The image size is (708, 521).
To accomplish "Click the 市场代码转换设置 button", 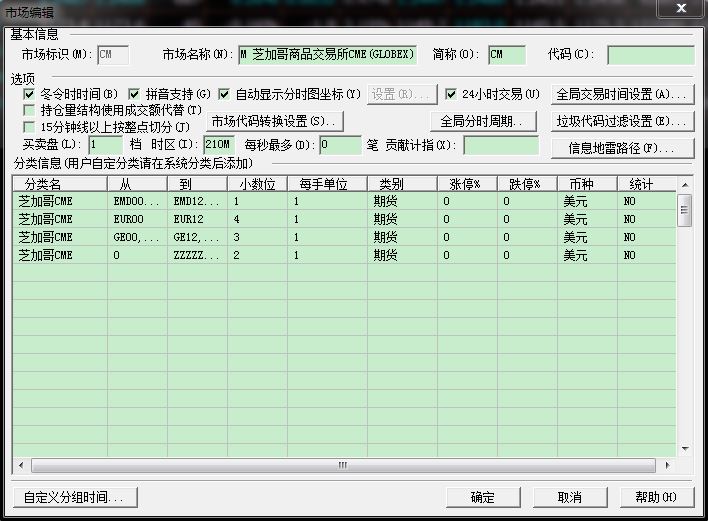I will (275, 121).
